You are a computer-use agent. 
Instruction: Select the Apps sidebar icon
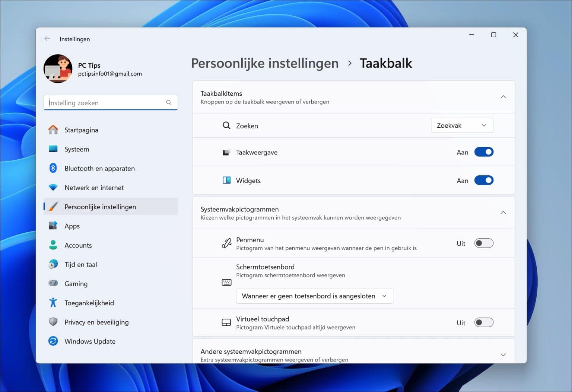tap(53, 226)
